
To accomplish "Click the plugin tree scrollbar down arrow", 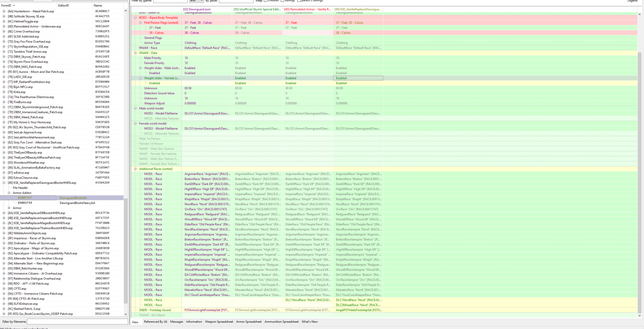I will tap(126, 314).
